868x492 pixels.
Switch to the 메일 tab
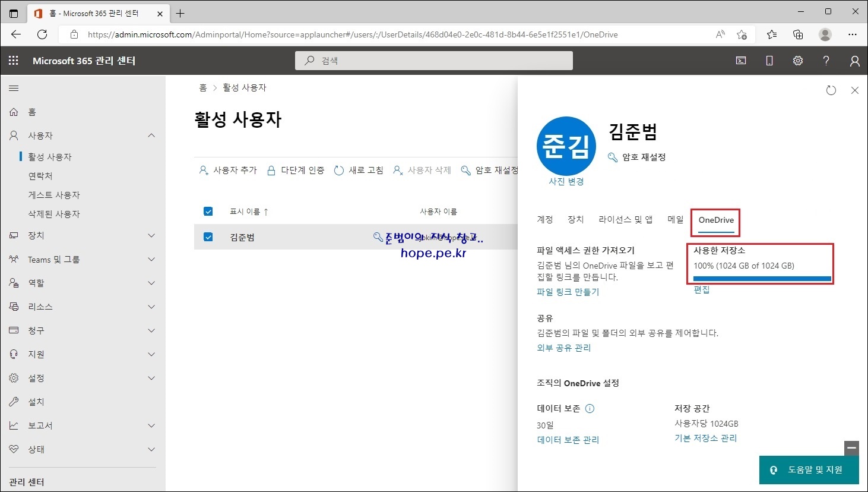click(676, 220)
